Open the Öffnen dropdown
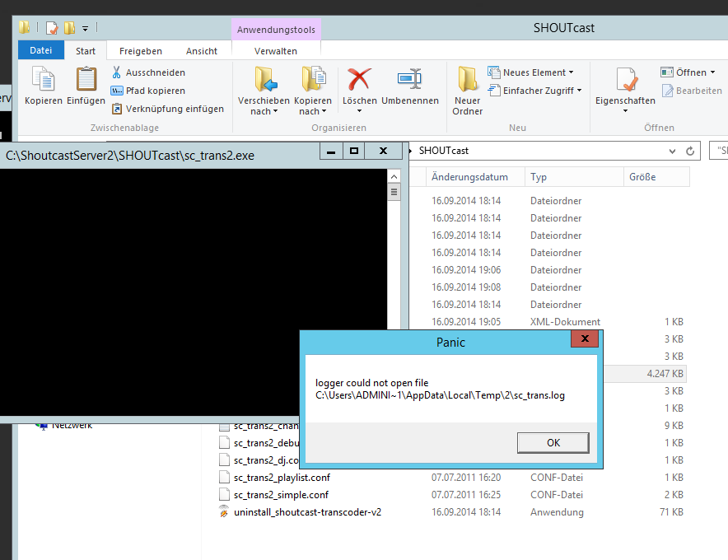 click(x=688, y=72)
